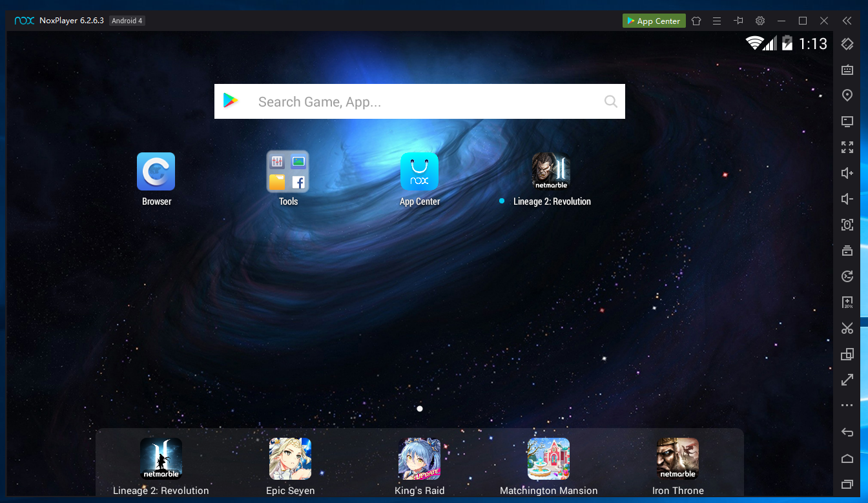Open keyboard control settings in sidebar
The height and width of the screenshot is (503, 868).
(847, 70)
